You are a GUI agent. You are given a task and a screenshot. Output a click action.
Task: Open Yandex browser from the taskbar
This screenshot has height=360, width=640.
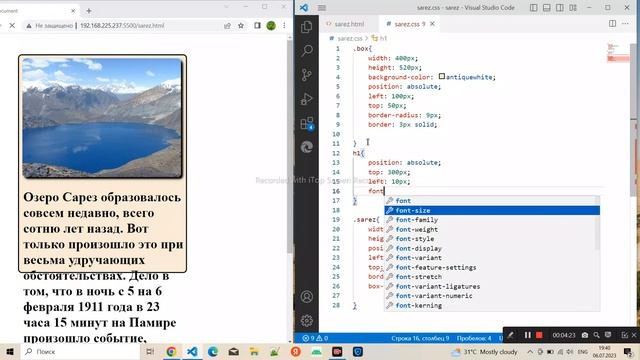point(296,351)
